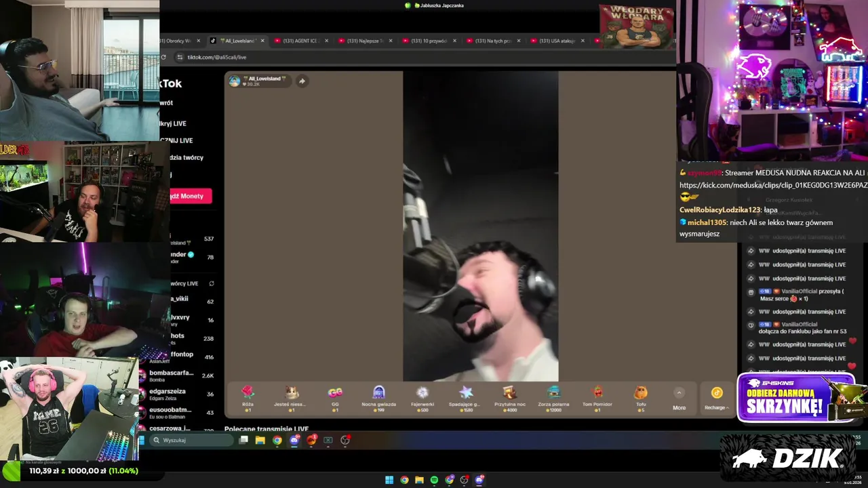Send the GG gift
Viewport: 868px width, 488px height.
(x=335, y=398)
